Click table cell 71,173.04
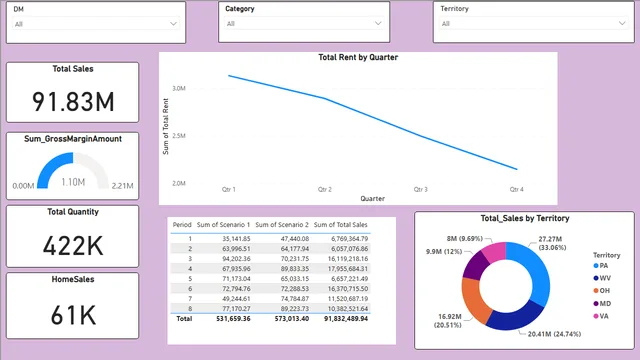Screen dimensions: 640x360 click(x=236, y=279)
